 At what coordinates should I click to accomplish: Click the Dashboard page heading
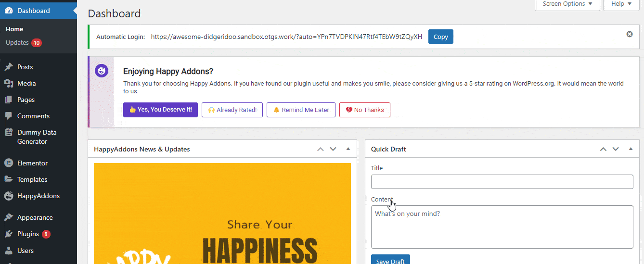coord(115,13)
